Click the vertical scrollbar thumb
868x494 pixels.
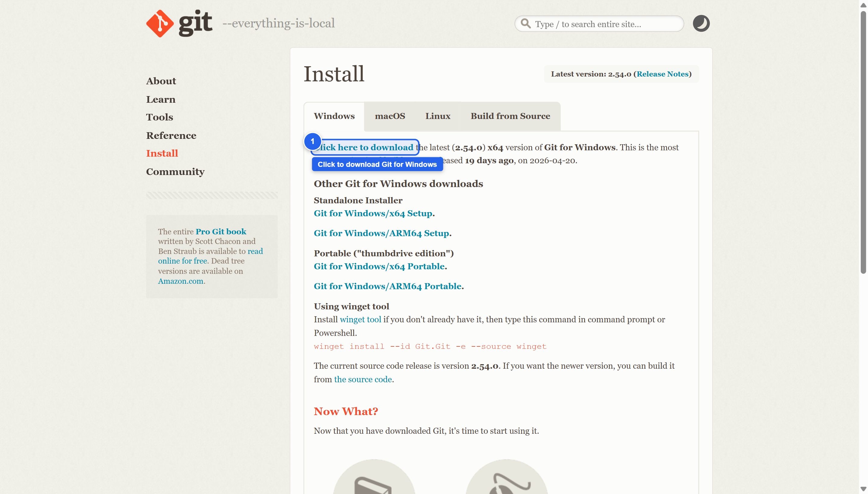[x=863, y=142]
